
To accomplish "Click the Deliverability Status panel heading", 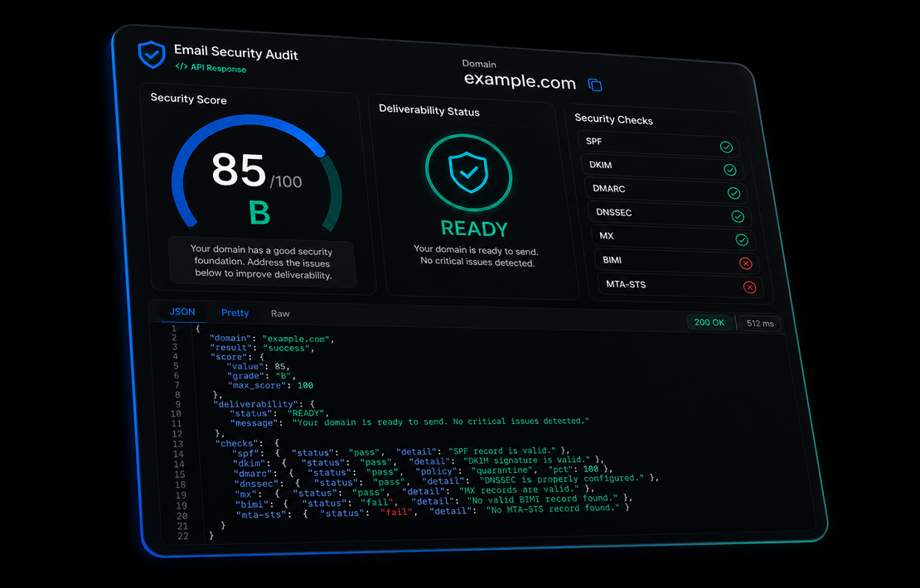I will [429, 110].
